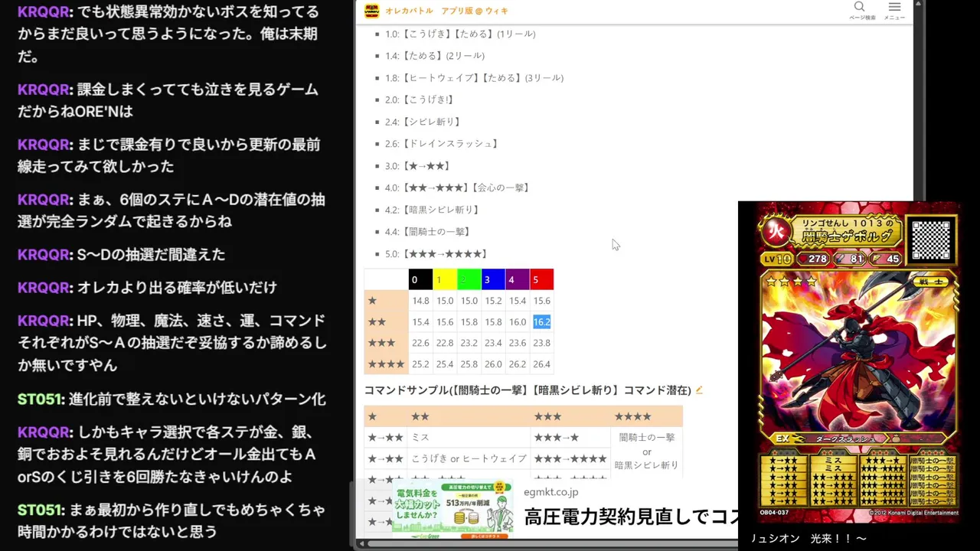Click the 闇騎士の一撃 or 暗黒シビレ斬り cell
Screen dimensions: 980x551
tap(646, 452)
